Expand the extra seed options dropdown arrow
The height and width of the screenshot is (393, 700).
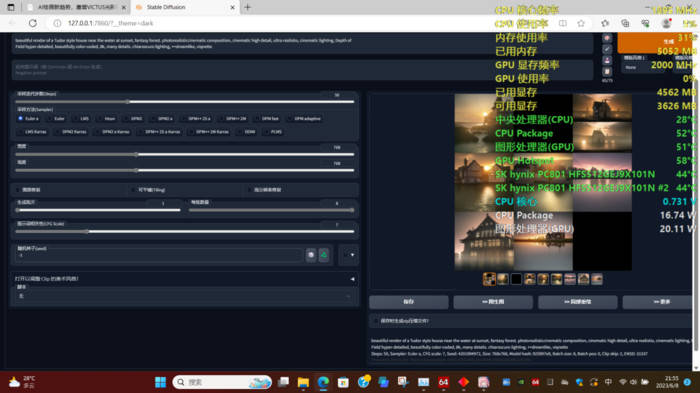coord(352,255)
